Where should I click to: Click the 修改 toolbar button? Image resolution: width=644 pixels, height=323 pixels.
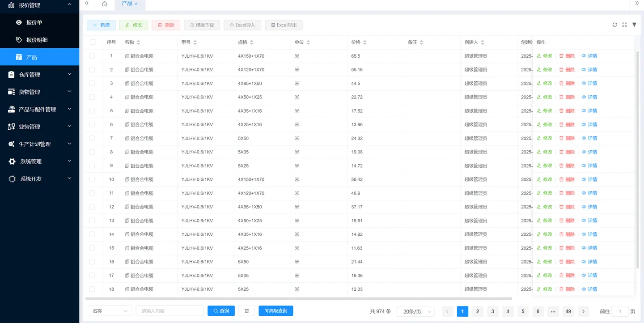[133, 25]
